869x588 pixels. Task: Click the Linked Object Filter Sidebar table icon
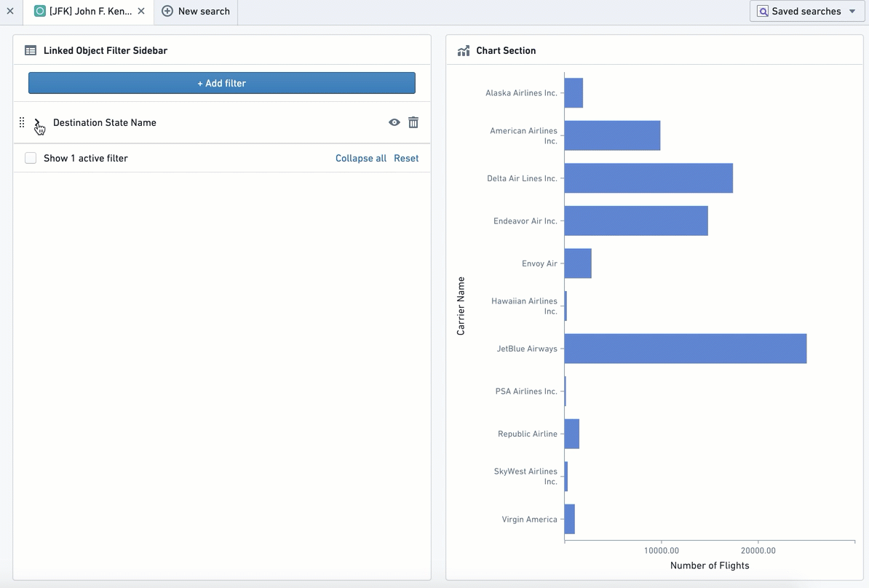point(31,50)
